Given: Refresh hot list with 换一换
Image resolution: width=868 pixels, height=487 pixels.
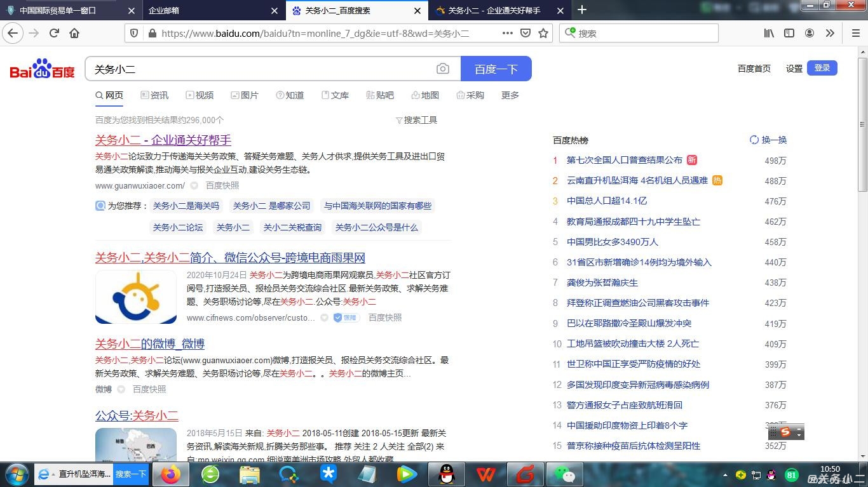Looking at the screenshot, I should coord(768,140).
